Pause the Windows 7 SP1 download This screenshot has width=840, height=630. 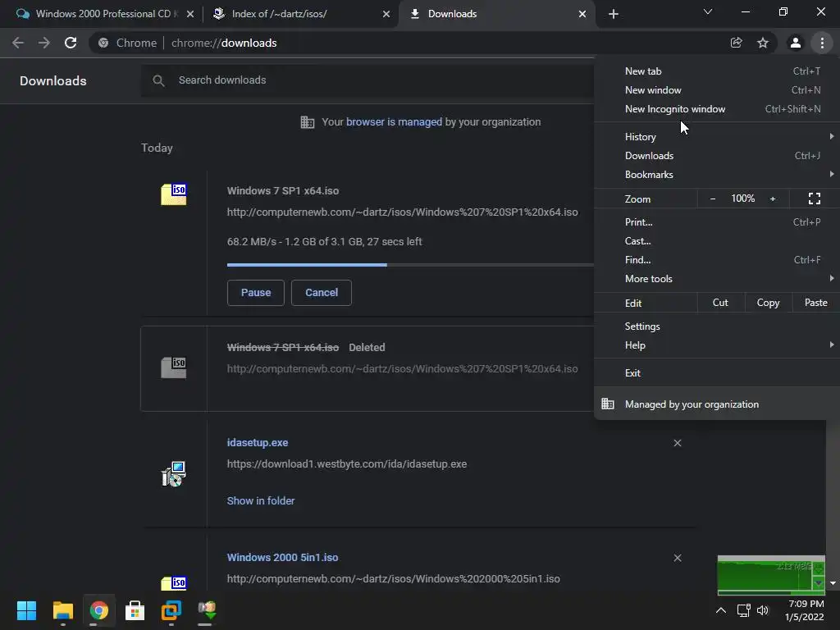click(256, 293)
